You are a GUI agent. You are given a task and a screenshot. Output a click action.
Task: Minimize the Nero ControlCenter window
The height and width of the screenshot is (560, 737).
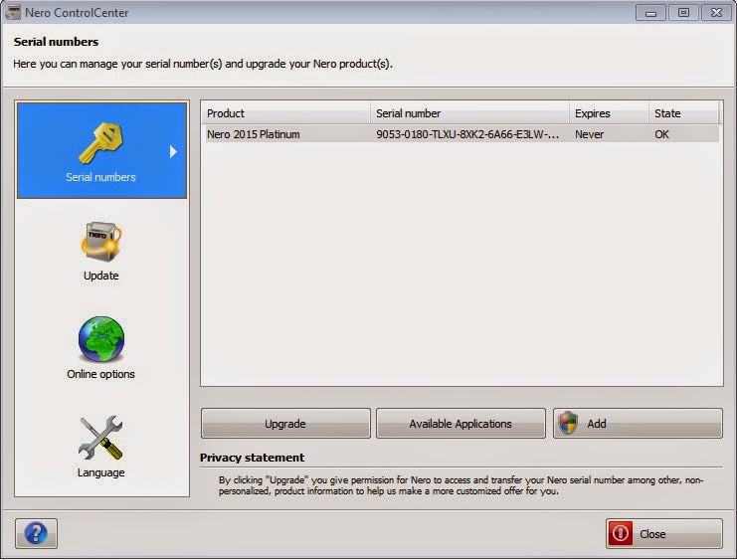tap(650, 13)
